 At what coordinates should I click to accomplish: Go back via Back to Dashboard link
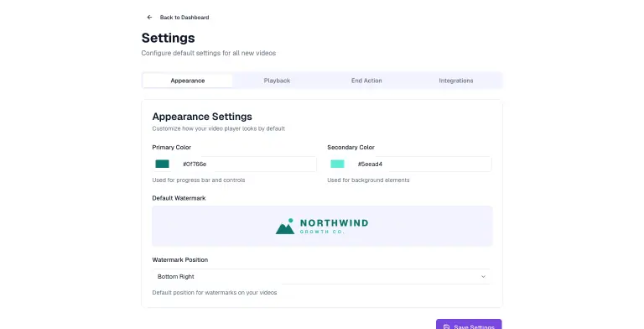click(178, 18)
